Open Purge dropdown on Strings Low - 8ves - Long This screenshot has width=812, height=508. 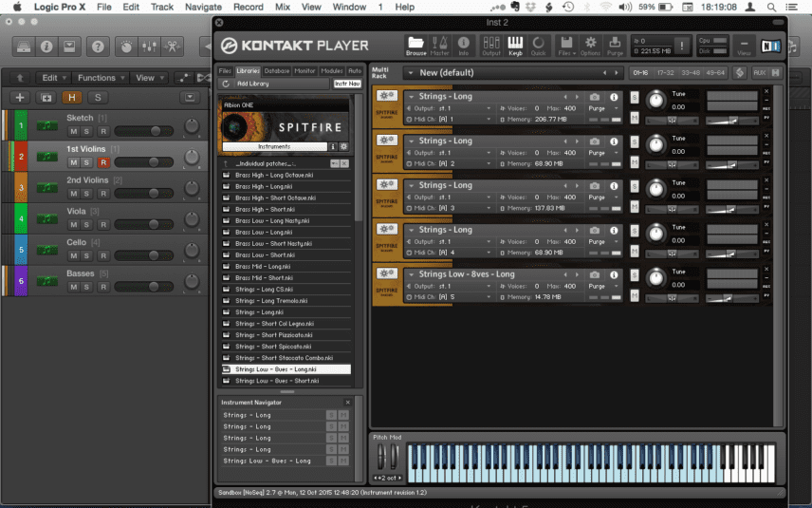pos(603,286)
